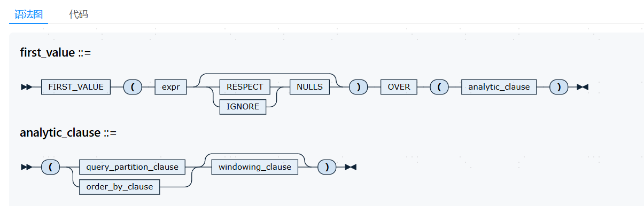Open the query_partition_clause reference
The width and height of the screenshot is (644, 206).
[x=132, y=167]
